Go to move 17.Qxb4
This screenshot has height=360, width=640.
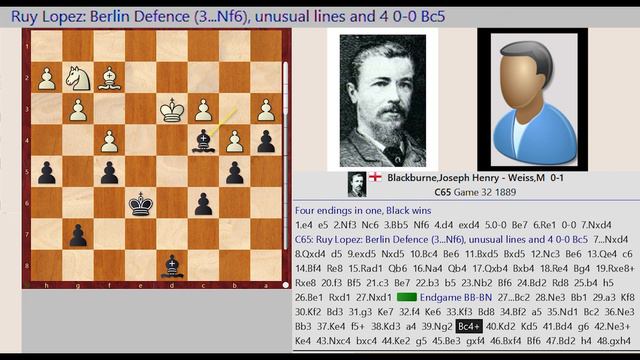[490, 269]
